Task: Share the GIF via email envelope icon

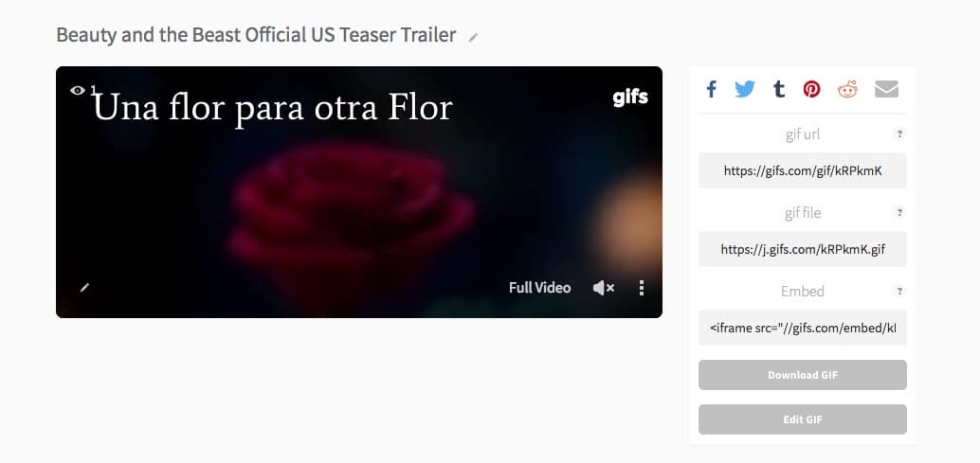Action: (886, 89)
